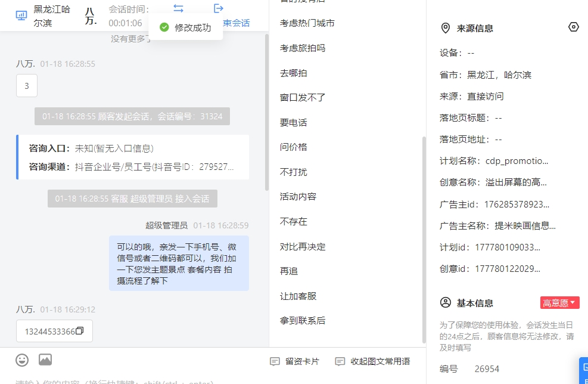Screen dimensions: 588x384
Task: Click the quick replies list scrollbar
Action: 424,240
